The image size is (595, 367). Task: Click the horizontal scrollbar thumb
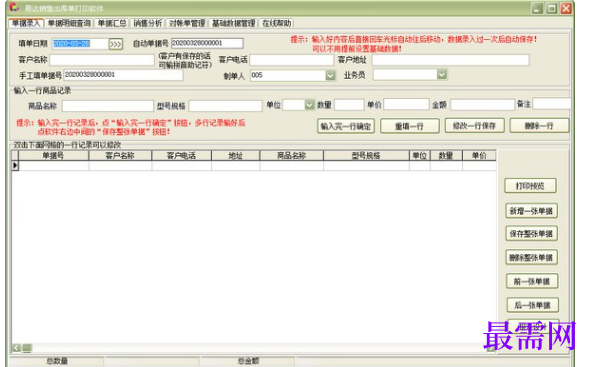(x=27, y=348)
